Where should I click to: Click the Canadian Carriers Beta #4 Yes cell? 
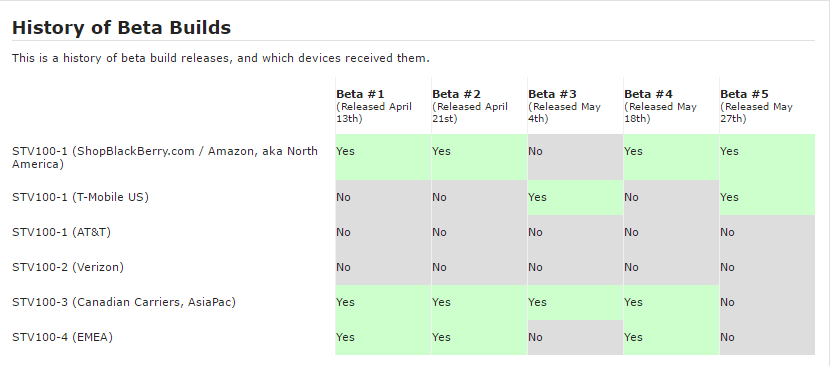tap(672, 302)
